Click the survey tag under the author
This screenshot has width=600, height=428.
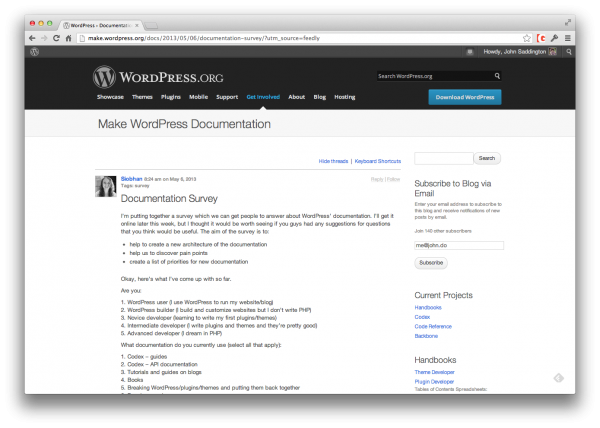click(142, 186)
